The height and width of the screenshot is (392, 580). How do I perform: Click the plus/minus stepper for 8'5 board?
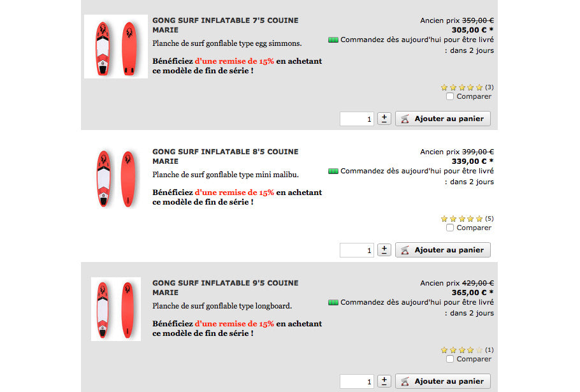click(384, 250)
